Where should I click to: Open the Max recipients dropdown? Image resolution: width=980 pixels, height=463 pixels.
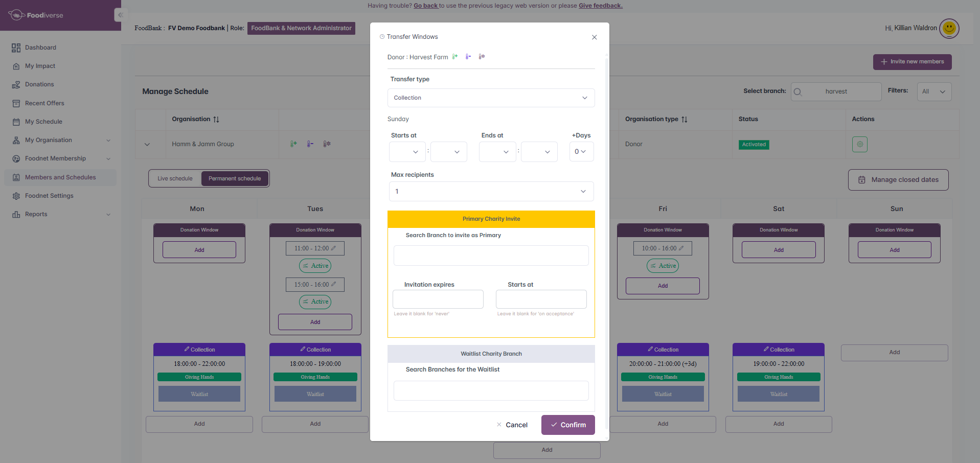[x=491, y=192]
